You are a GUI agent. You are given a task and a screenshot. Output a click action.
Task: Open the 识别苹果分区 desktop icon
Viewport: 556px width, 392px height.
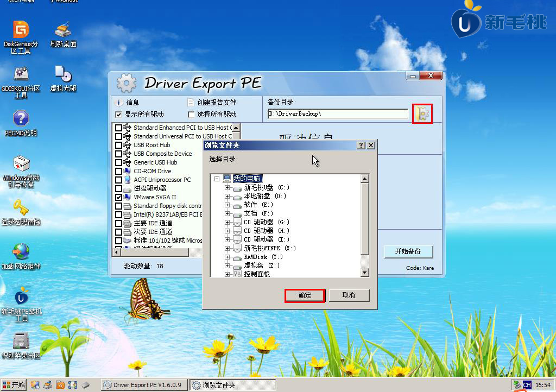(x=21, y=345)
